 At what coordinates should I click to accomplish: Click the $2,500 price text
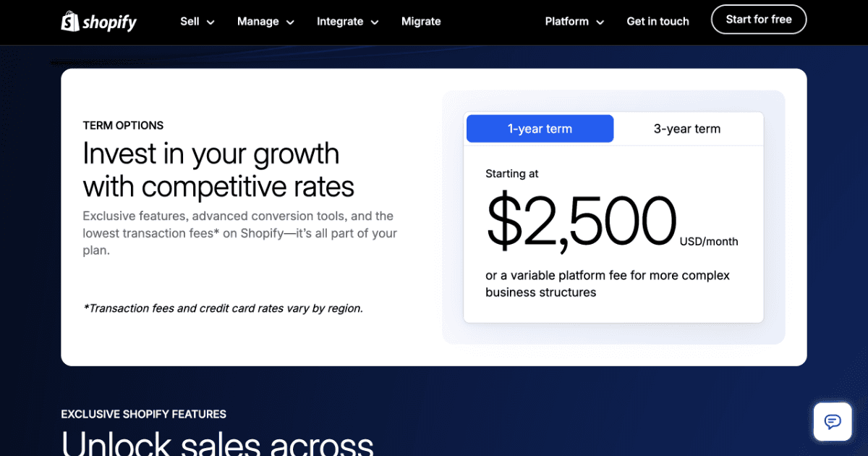click(582, 221)
